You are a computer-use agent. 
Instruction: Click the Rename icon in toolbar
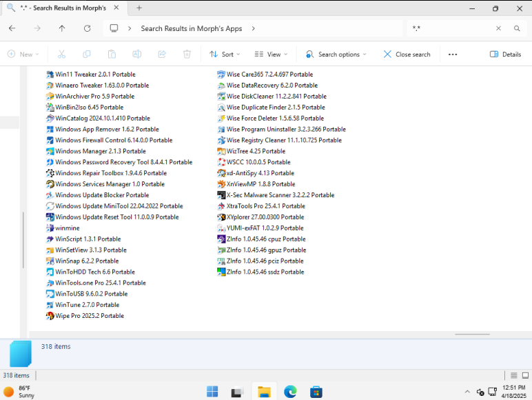[x=136, y=54]
